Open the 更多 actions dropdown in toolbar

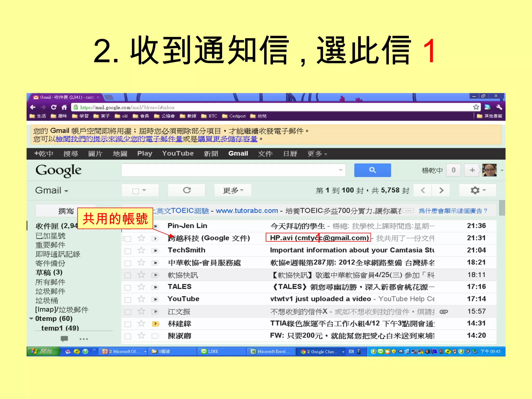[x=233, y=190]
